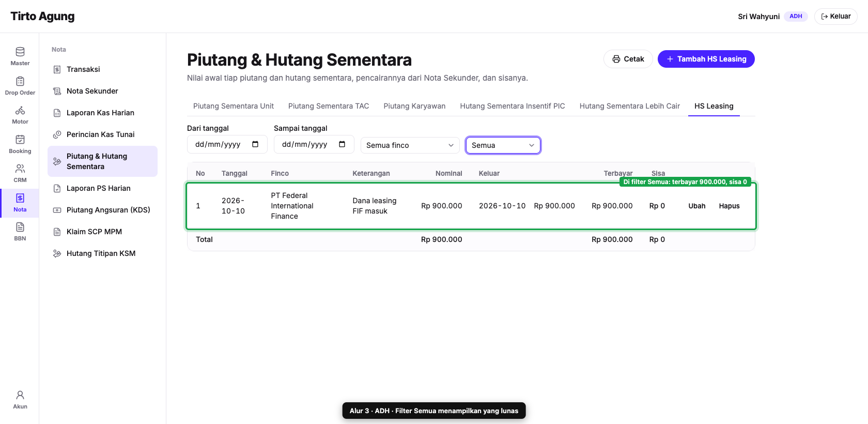Screen dimensions: 868x424
Task: Open the Akun account page
Action: pyautogui.click(x=20, y=400)
